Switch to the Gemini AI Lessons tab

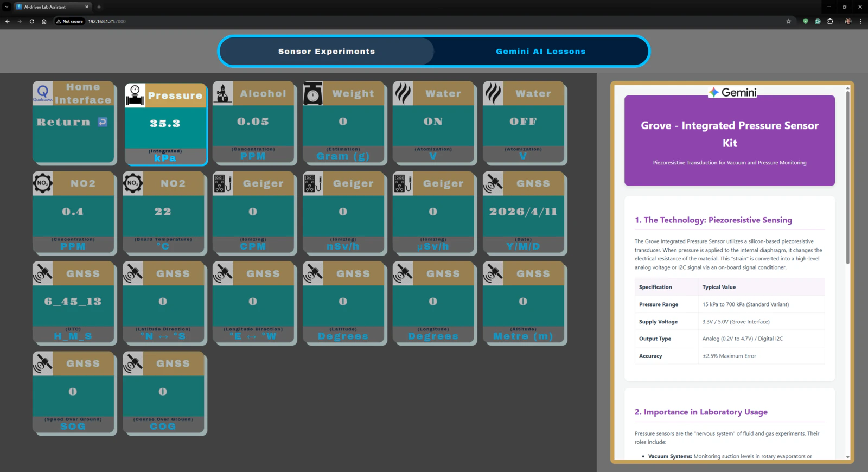[541, 52]
